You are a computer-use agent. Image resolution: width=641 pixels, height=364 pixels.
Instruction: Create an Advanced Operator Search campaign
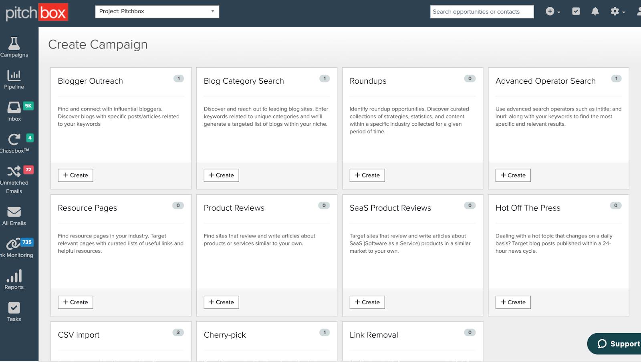coord(513,175)
